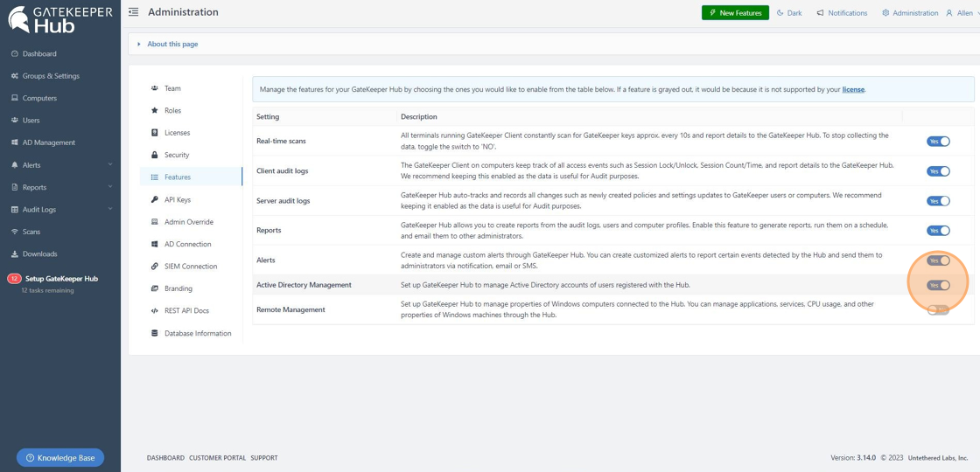Click the Notifications megaphone icon
980x472 pixels.
tap(820, 12)
